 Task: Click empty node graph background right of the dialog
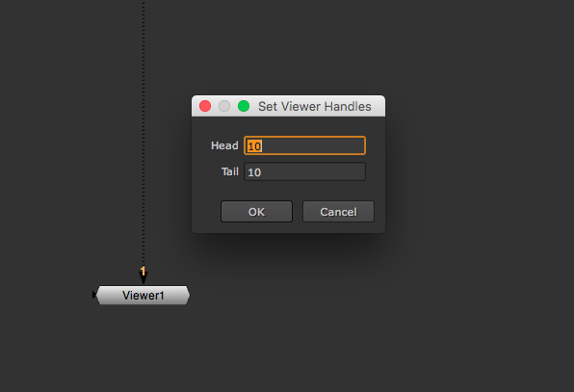[x=476, y=165]
